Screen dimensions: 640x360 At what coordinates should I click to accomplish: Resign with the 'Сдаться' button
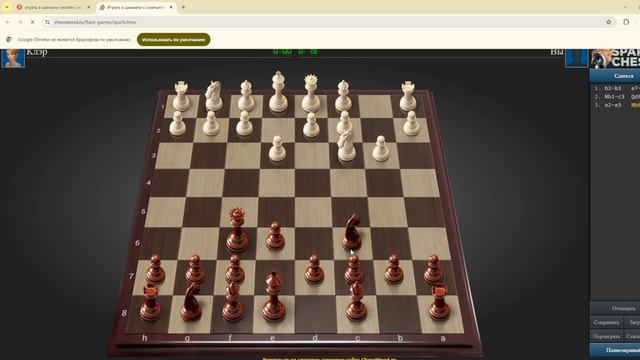click(x=615, y=76)
